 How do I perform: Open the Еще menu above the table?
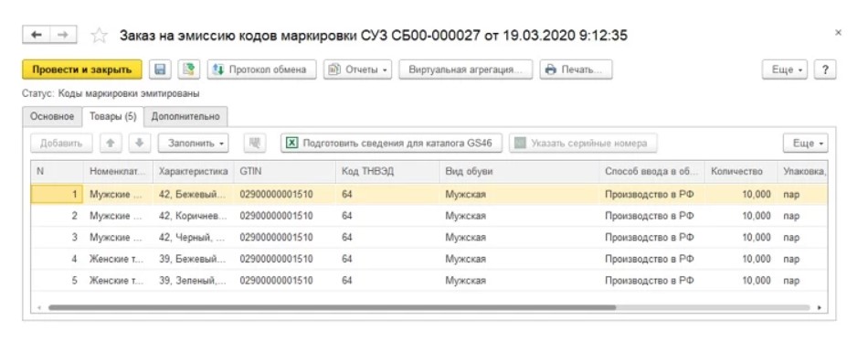(806, 143)
